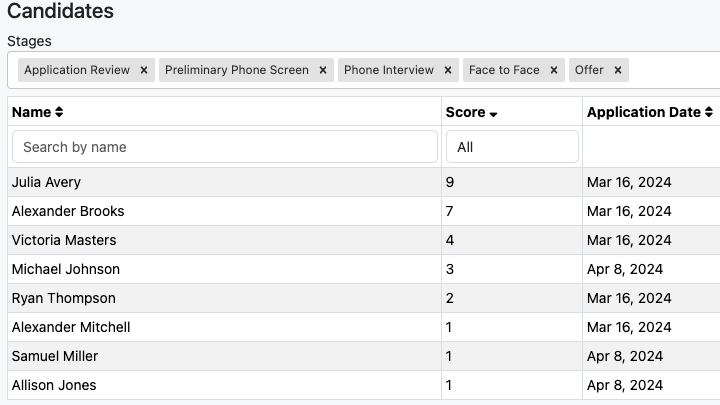Screen dimensions: 720x405
Task: Open Allison Jones candidate row
Action: pos(363,385)
